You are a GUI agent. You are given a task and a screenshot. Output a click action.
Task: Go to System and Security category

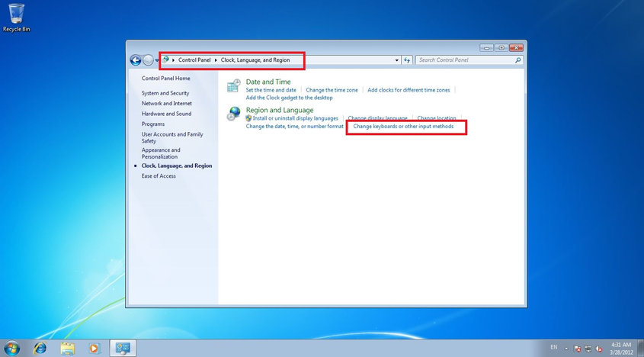coord(165,93)
